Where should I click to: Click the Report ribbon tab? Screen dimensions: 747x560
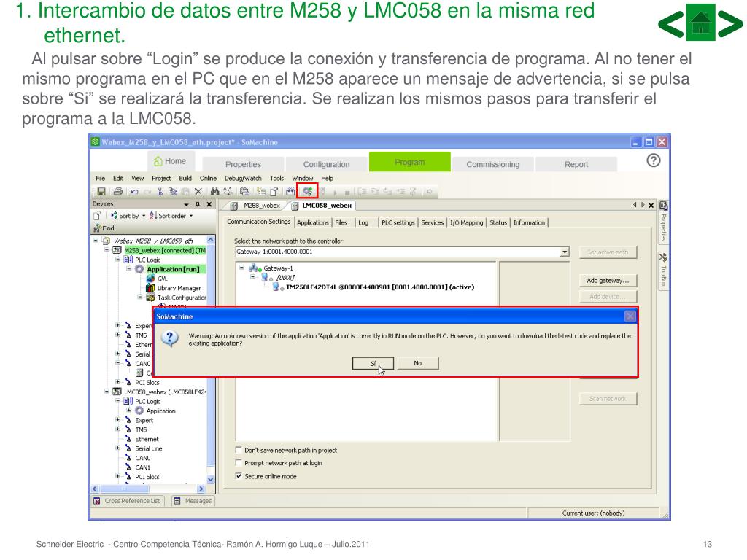coord(576,164)
